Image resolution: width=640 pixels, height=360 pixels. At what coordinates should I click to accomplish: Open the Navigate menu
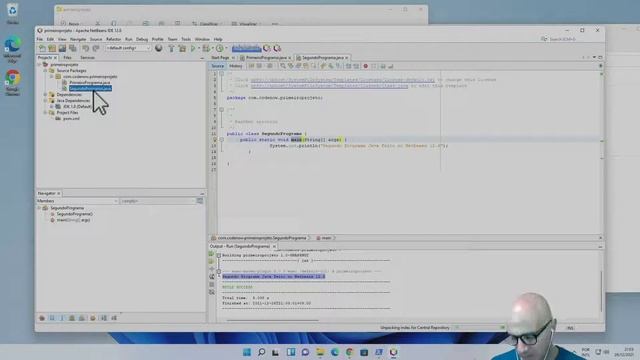click(x=78, y=39)
